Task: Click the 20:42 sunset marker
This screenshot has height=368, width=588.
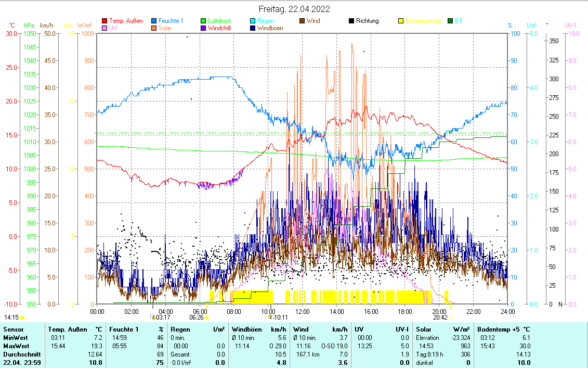Action: pyautogui.click(x=440, y=317)
